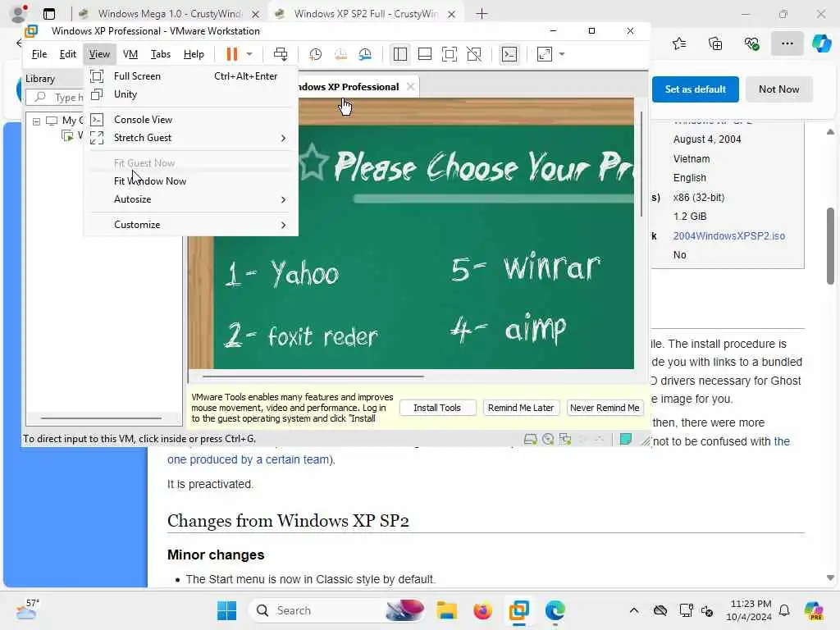The image size is (840, 630).
Task: Select Unity in View menu
Action: click(190, 94)
